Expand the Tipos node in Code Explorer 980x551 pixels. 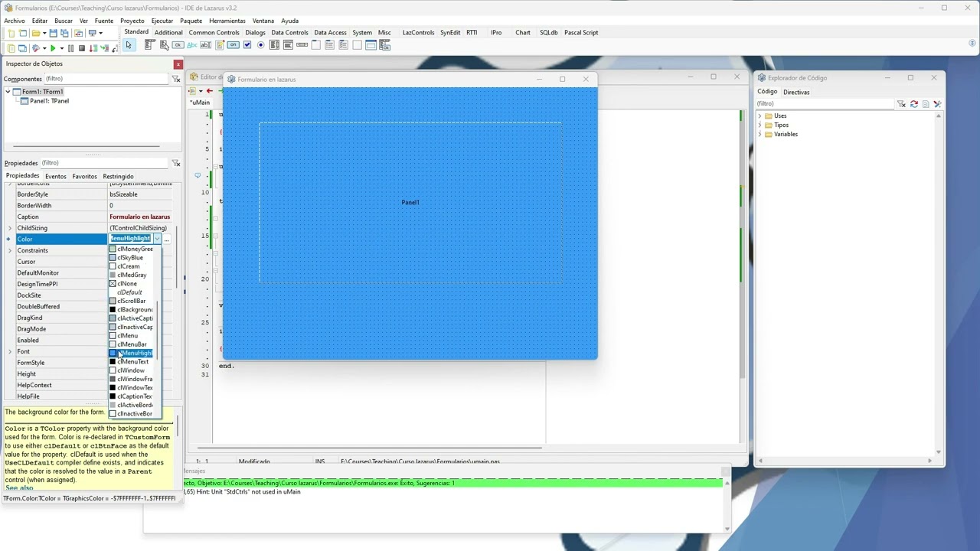759,125
